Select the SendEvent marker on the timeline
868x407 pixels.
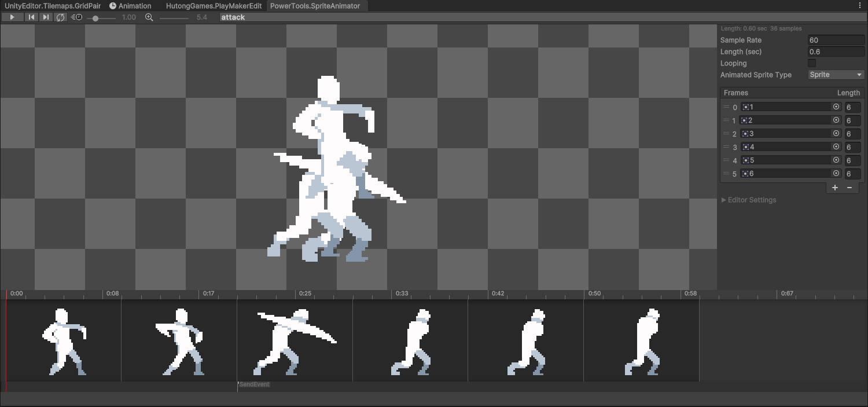pyautogui.click(x=255, y=384)
